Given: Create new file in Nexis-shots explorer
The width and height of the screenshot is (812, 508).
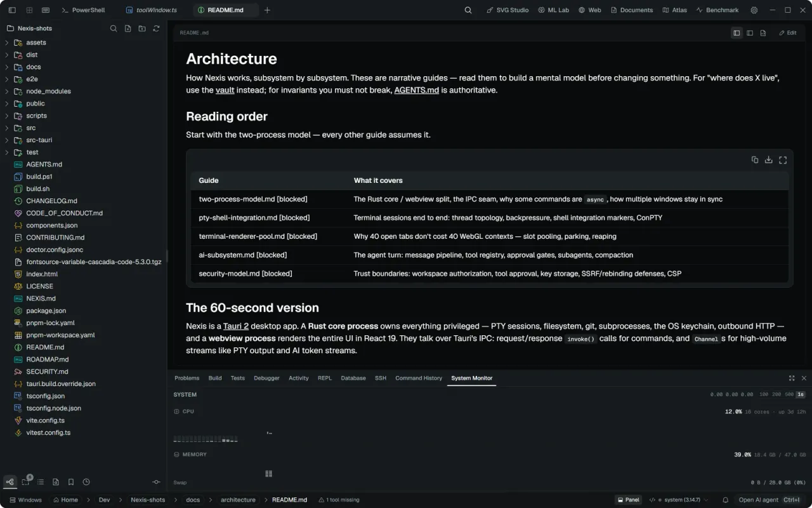Looking at the screenshot, I should pyautogui.click(x=128, y=29).
